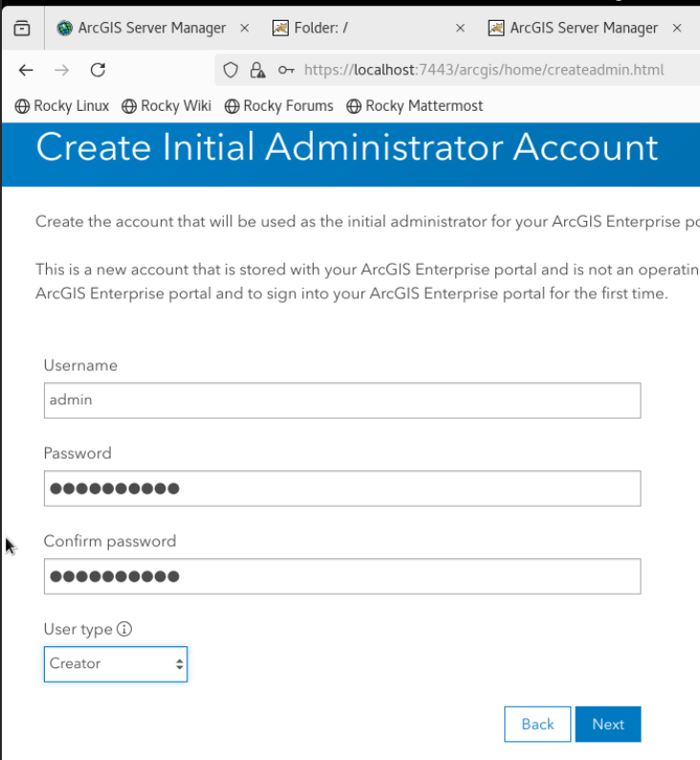Go back using the browser back arrow
700x760 pixels.
(26, 71)
